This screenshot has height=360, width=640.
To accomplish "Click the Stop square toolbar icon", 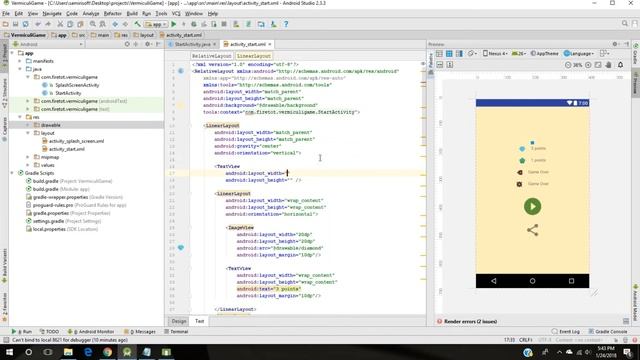I will (224, 24).
